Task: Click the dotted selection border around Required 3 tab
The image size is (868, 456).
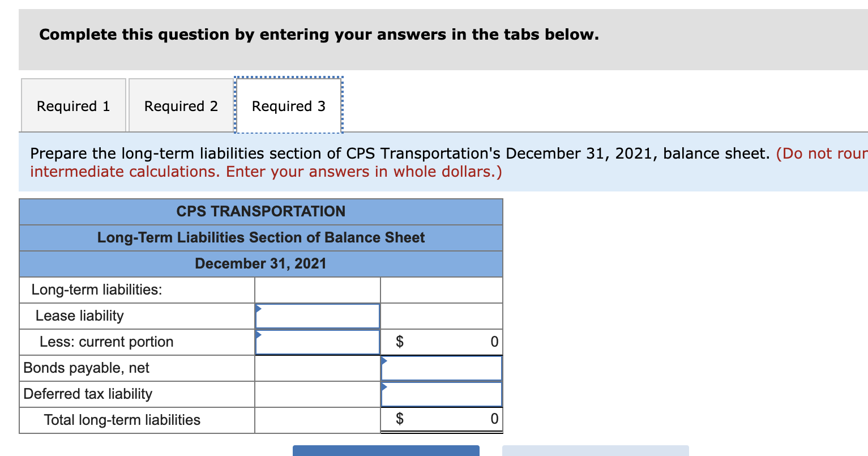Action: 288,78
